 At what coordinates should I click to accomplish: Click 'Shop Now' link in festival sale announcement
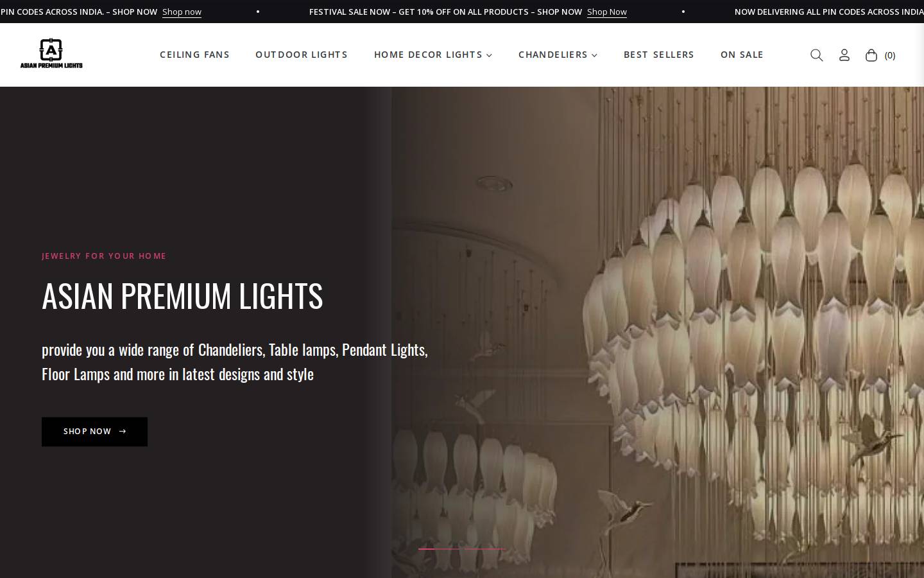[x=606, y=12]
